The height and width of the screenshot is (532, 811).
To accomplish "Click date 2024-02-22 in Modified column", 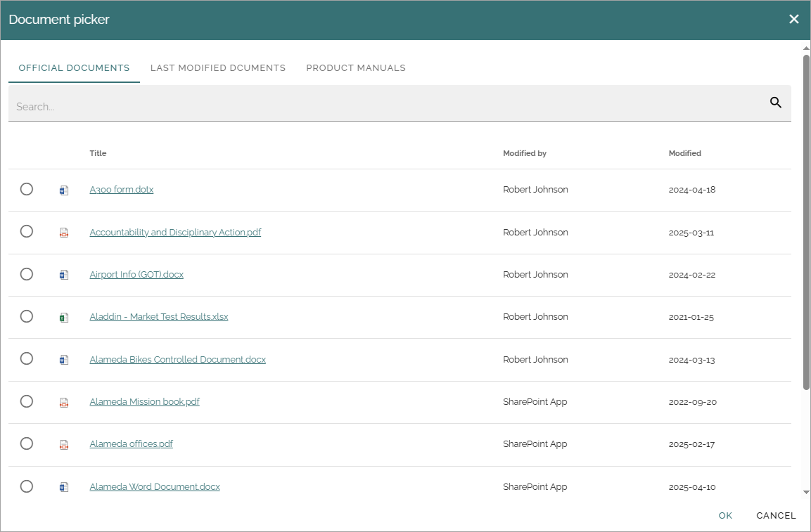I will coord(692,275).
